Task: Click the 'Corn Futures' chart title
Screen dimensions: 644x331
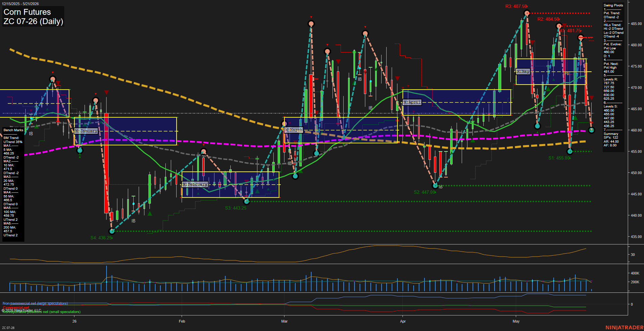Action: pos(27,12)
